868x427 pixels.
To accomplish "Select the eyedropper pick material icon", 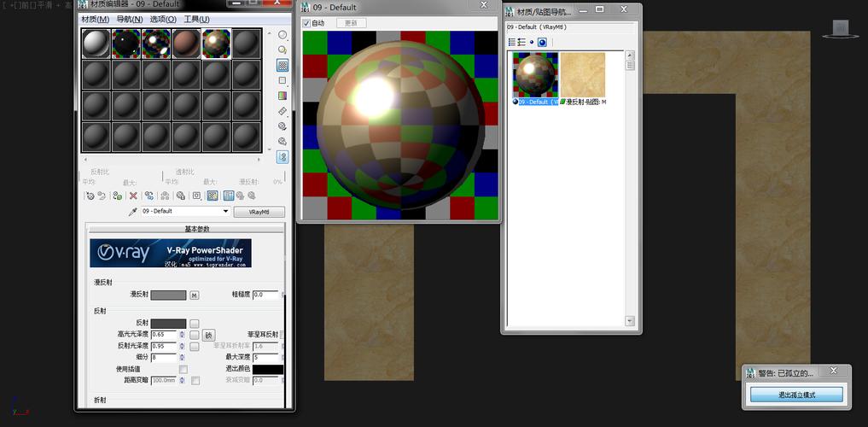I will click(133, 212).
